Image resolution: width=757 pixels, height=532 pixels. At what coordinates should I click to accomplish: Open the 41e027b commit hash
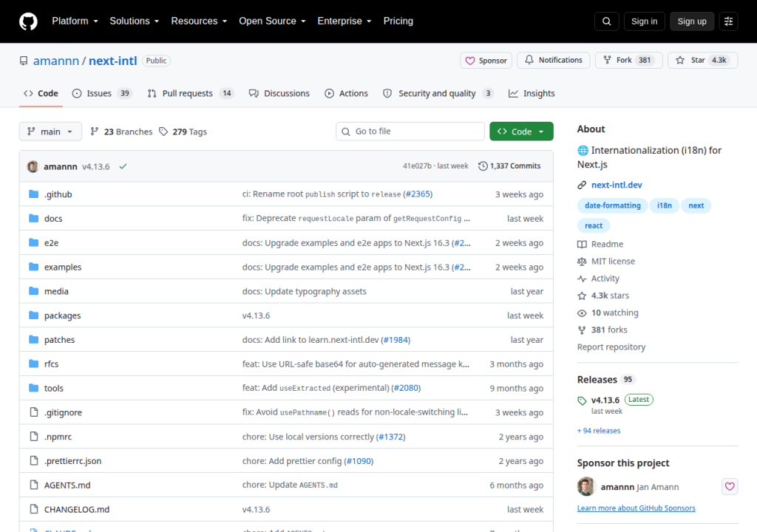tap(417, 166)
